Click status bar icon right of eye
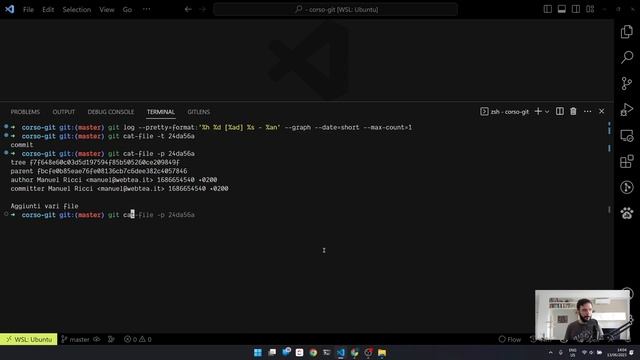This screenshot has width=640, height=360. pyautogui.click(x=111, y=339)
